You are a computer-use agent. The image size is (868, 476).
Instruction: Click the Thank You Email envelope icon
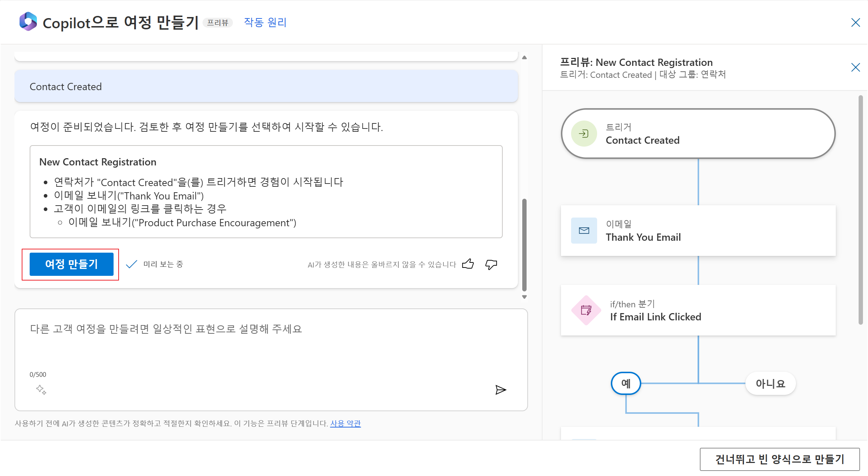click(x=584, y=231)
